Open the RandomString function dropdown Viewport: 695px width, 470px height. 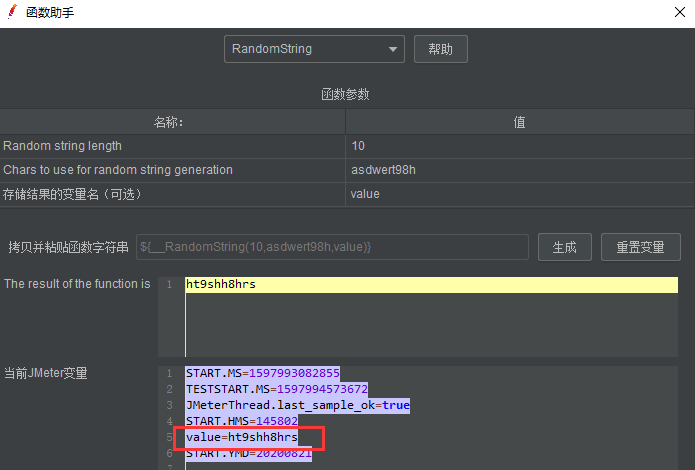click(314, 49)
